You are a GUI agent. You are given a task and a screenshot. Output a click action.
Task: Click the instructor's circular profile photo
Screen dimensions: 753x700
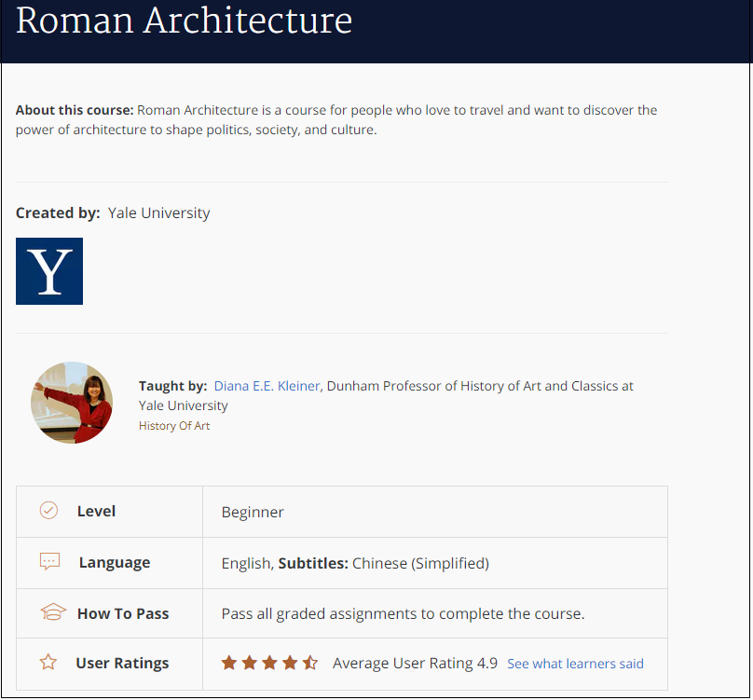(72, 403)
